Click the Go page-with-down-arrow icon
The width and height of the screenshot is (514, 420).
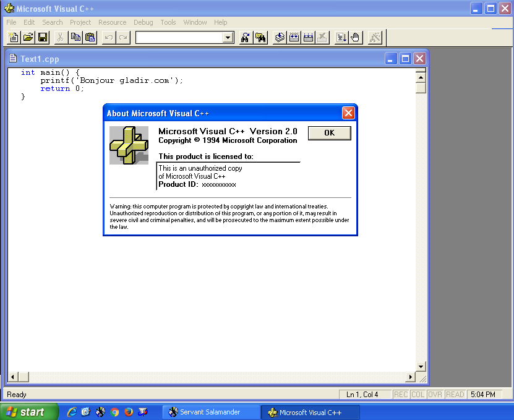(x=341, y=37)
